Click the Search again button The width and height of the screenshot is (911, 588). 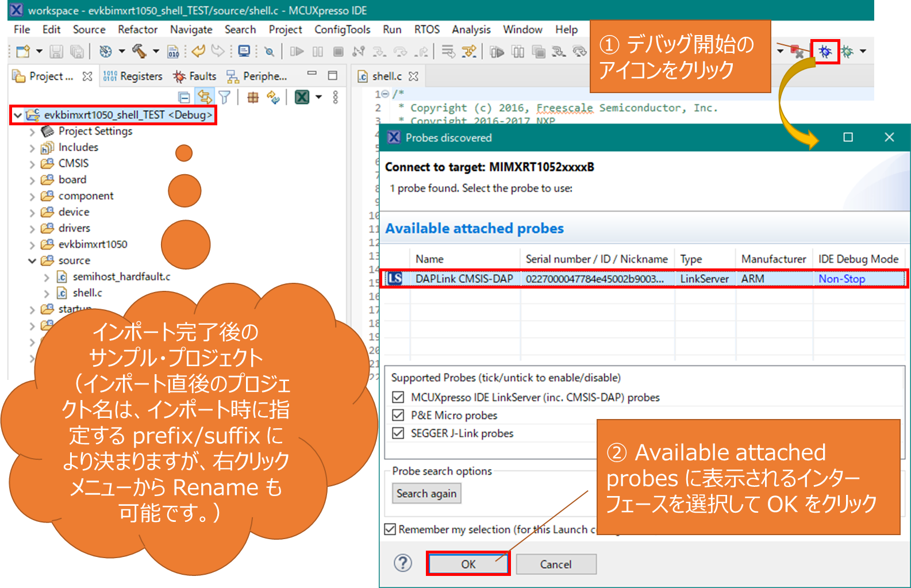point(426,493)
